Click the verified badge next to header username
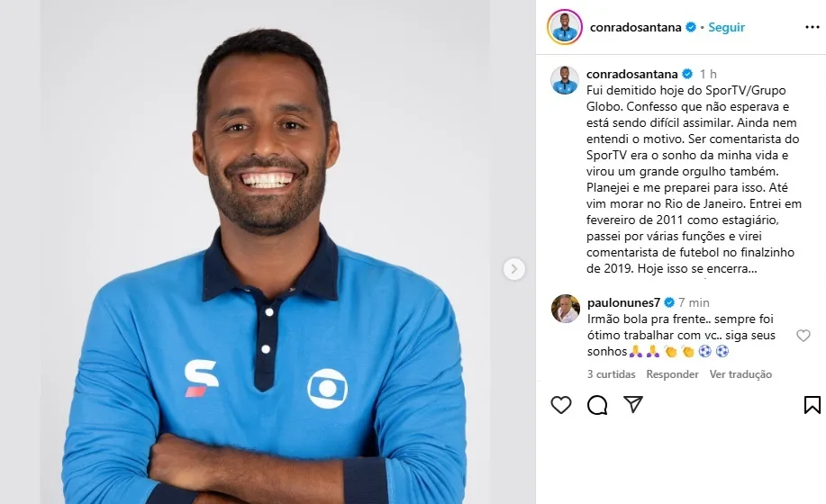 click(x=691, y=27)
